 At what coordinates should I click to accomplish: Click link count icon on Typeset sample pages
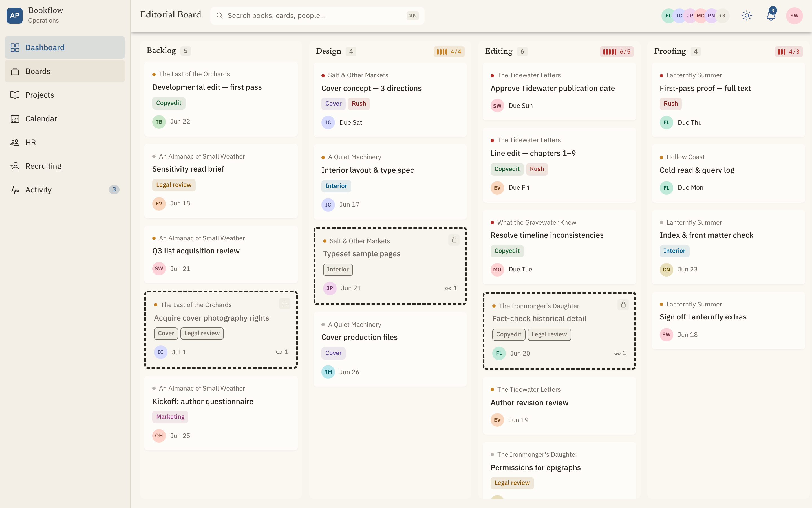pos(451,288)
